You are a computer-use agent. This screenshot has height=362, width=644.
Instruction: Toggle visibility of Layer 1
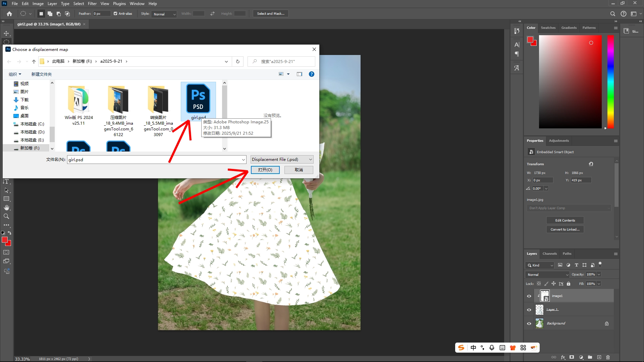point(529,309)
